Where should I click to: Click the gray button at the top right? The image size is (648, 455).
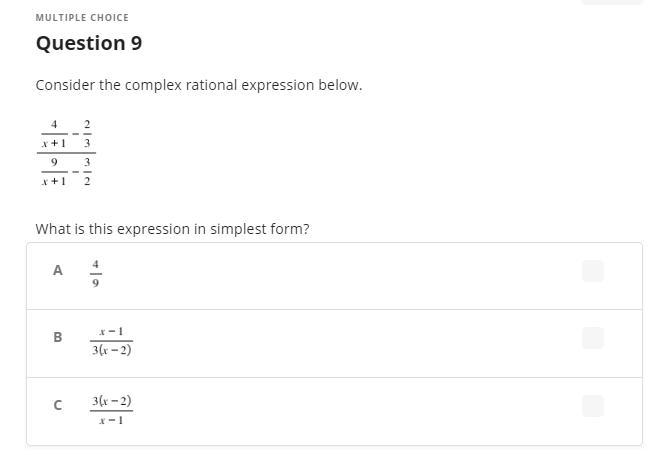coord(612,2)
